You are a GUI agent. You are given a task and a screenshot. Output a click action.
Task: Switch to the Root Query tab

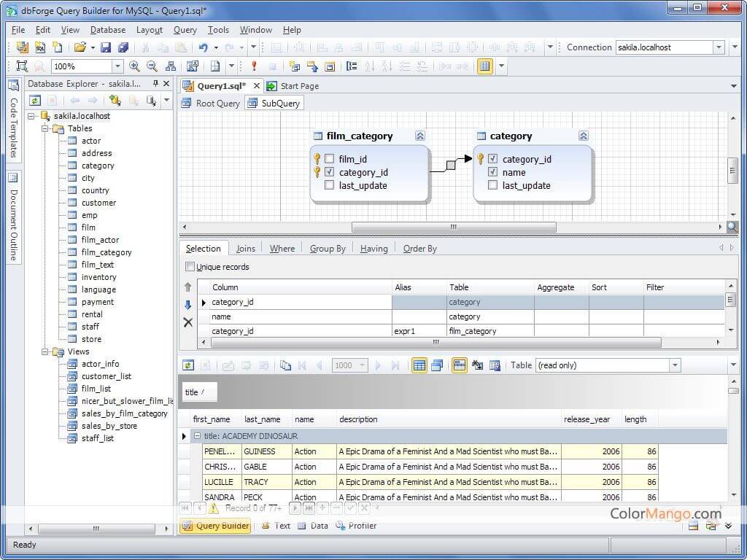click(212, 103)
